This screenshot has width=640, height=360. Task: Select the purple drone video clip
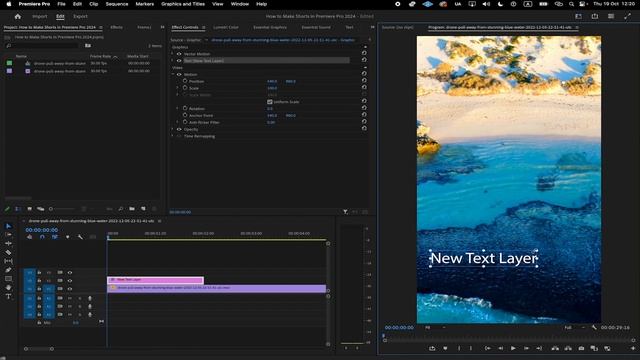216,288
